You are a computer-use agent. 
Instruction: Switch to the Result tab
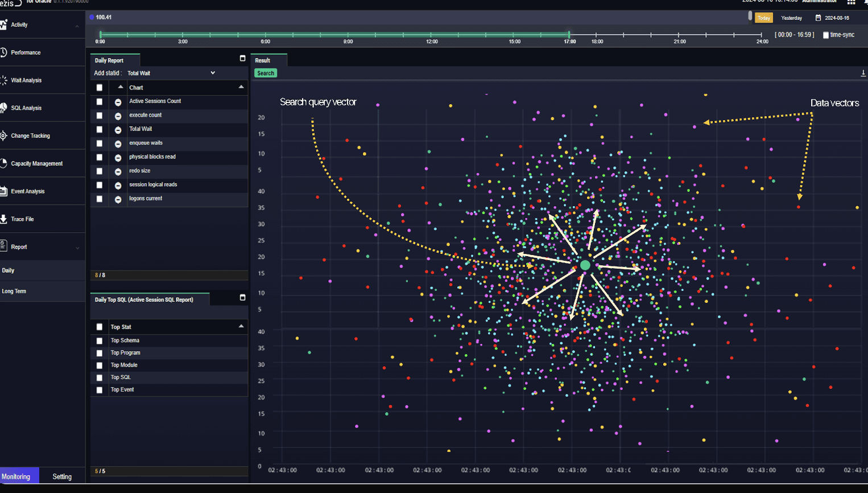(268, 60)
